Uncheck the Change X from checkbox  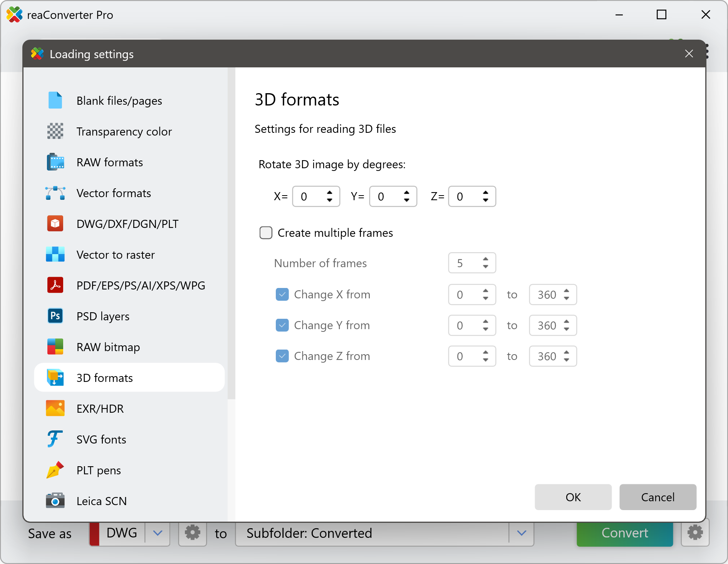pyautogui.click(x=282, y=295)
